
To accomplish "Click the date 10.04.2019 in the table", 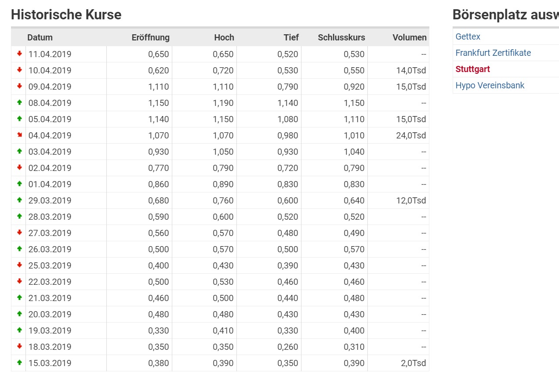I will pyautogui.click(x=50, y=70).
